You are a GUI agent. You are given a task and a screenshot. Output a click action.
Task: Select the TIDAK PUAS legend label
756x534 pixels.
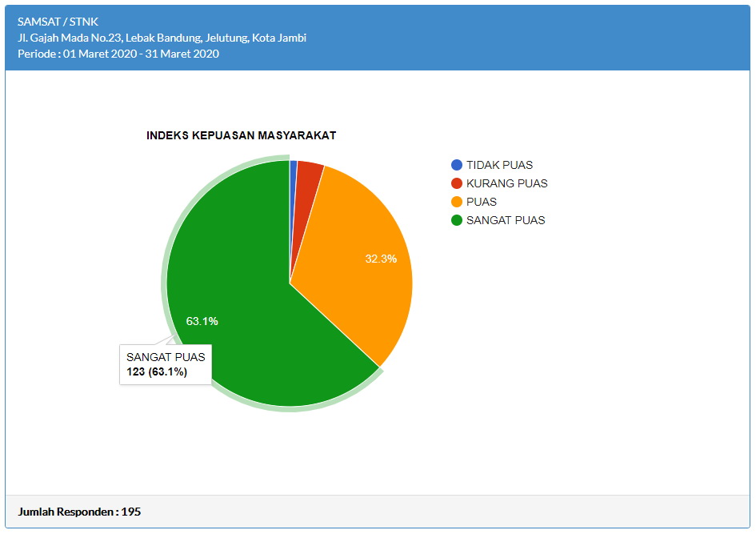pyautogui.click(x=499, y=165)
